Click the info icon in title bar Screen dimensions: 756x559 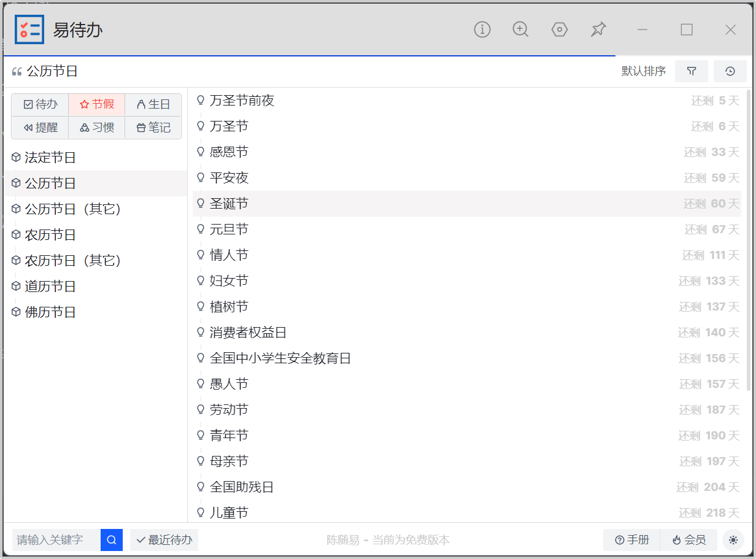(x=482, y=29)
